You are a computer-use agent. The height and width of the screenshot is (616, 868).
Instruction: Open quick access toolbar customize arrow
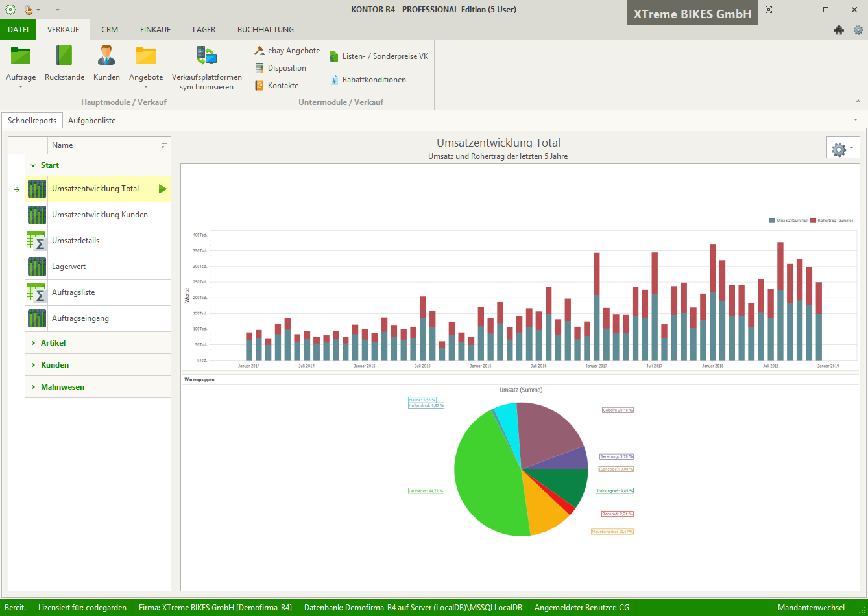pos(57,10)
